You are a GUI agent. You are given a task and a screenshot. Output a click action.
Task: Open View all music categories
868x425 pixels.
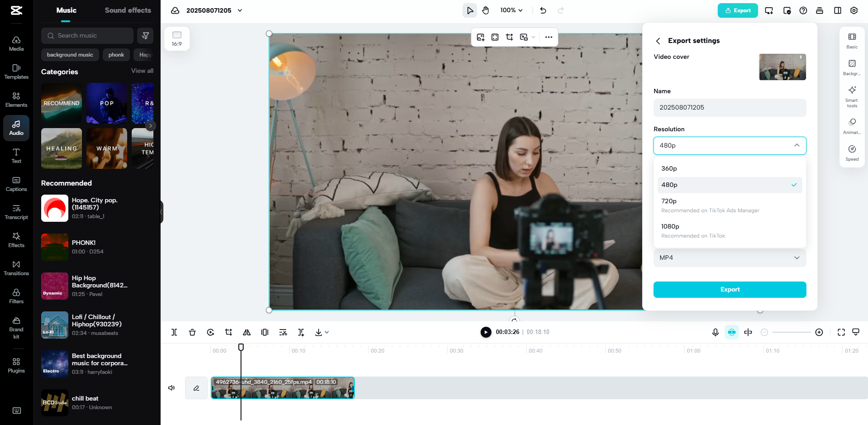pos(142,71)
